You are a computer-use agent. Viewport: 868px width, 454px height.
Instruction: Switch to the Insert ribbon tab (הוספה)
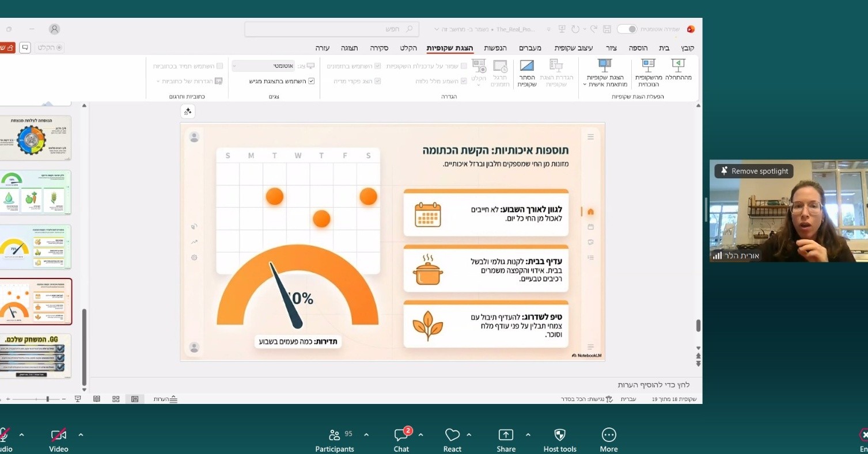(638, 48)
